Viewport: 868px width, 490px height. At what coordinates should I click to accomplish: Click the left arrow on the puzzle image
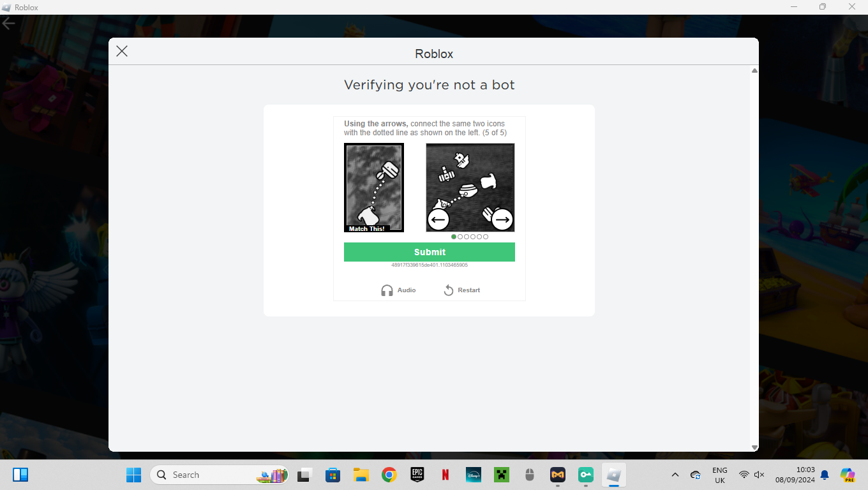point(438,219)
